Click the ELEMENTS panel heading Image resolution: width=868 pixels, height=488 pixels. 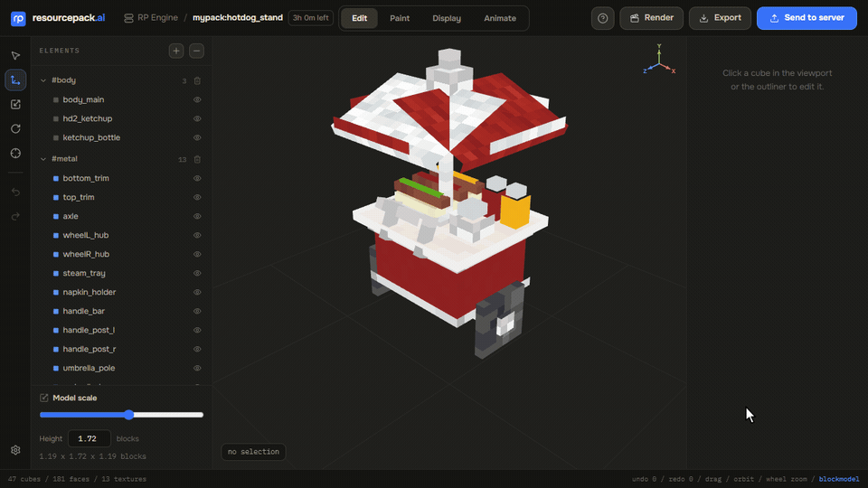click(60, 51)
